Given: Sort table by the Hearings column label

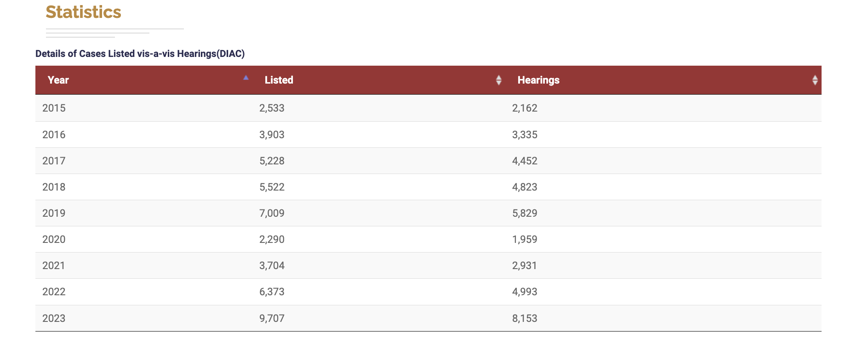Looking at the screenshot, I should [x=538, y=80].
